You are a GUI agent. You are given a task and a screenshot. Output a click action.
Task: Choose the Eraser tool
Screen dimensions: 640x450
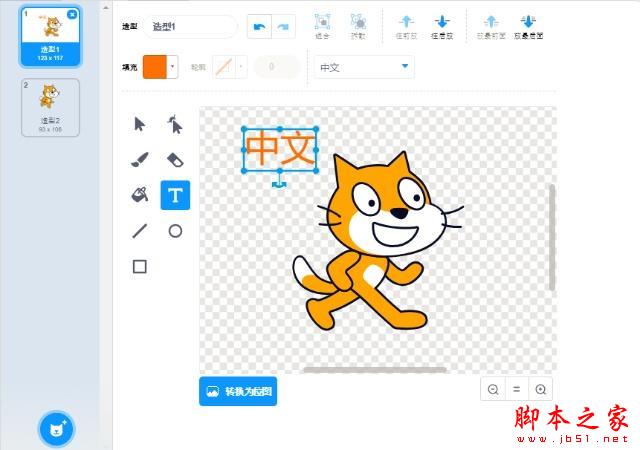[176, 160]
